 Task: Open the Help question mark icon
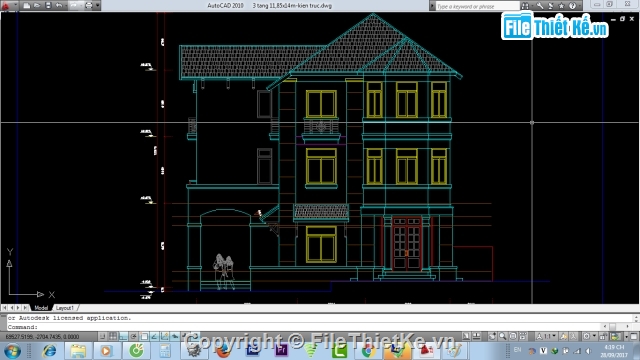572,6
